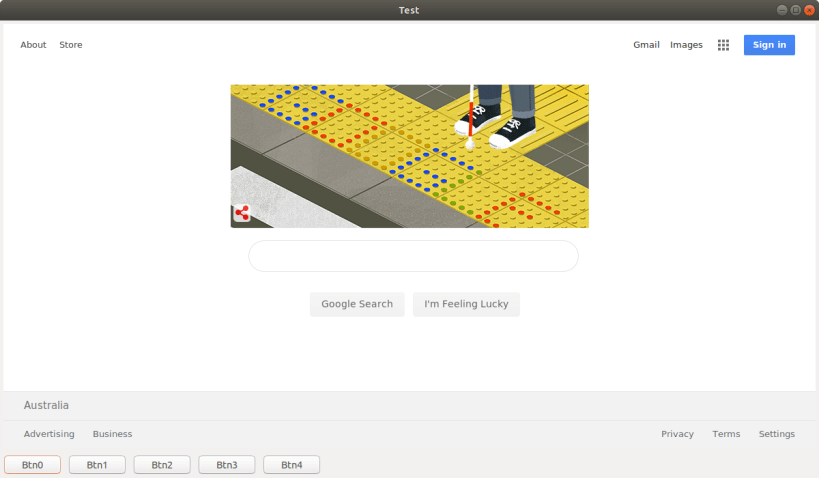Click the Btn4 button

tap(291, 464)
